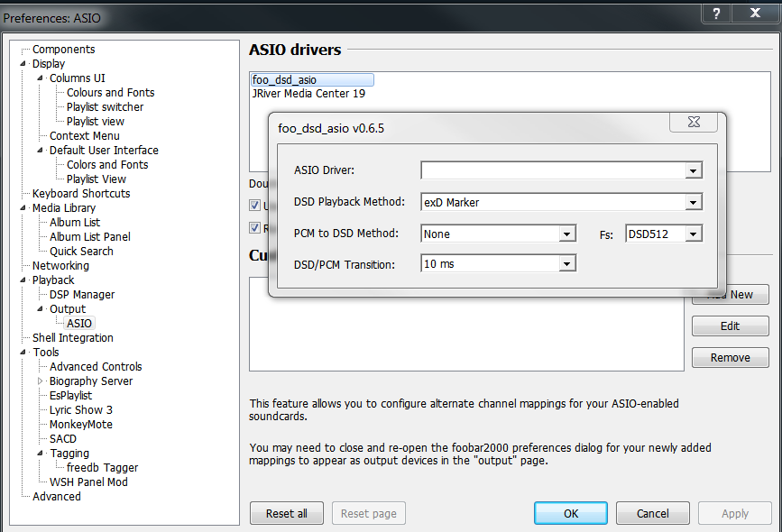The width and height of the screenshot is (782, 532).
Task: Collapse the Columns UI tree node
Action: pyautogui.click(x=40, y=78)
